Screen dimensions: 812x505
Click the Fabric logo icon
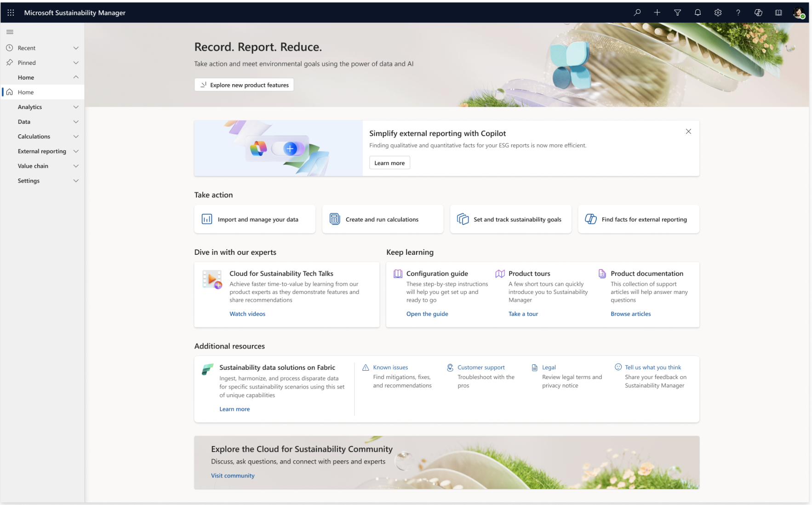(x=207, y=369)
